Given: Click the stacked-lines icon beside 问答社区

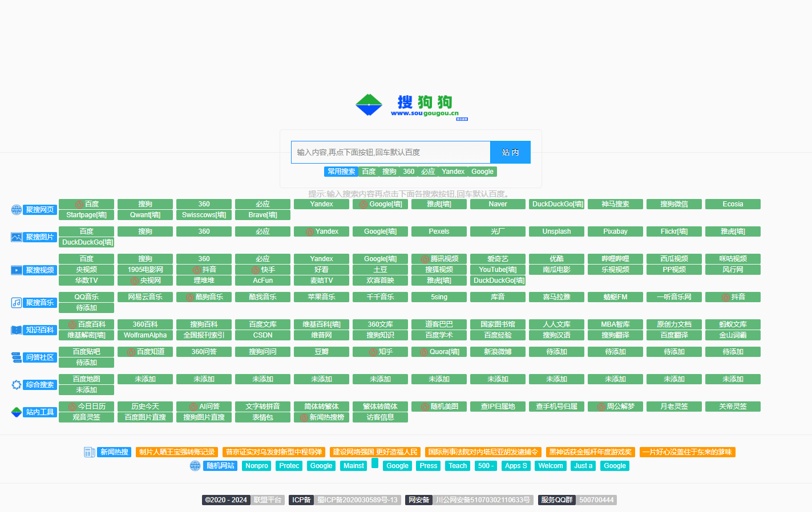Looking at the screenshot, I should tap(17, 357).
